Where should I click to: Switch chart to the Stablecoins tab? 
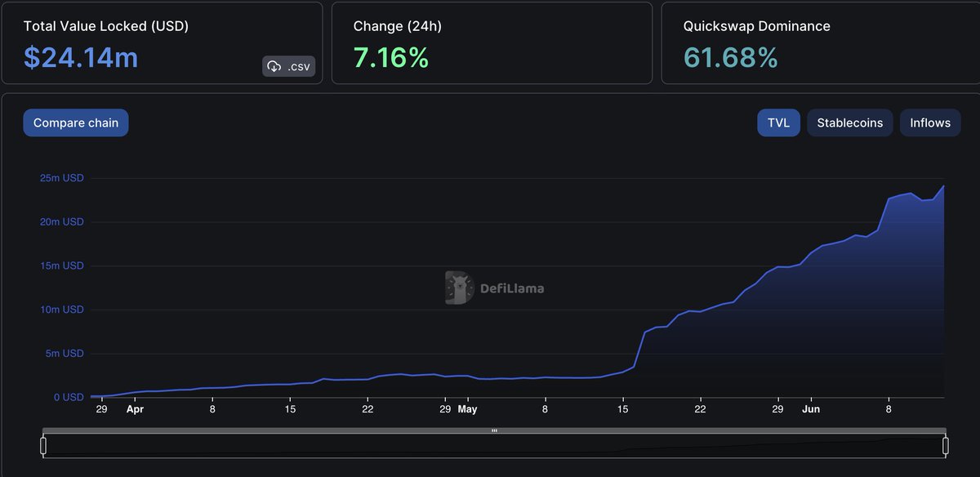(850, 123)
